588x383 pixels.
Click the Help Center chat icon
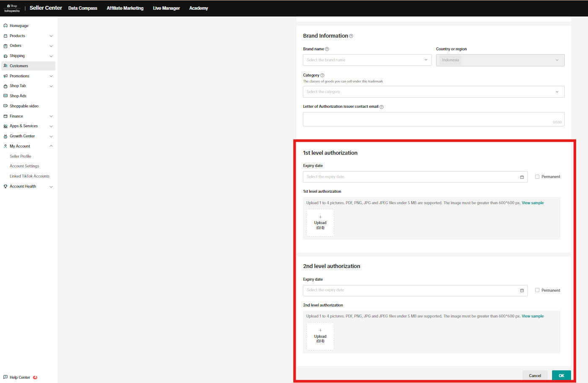(x=5, y=377)
